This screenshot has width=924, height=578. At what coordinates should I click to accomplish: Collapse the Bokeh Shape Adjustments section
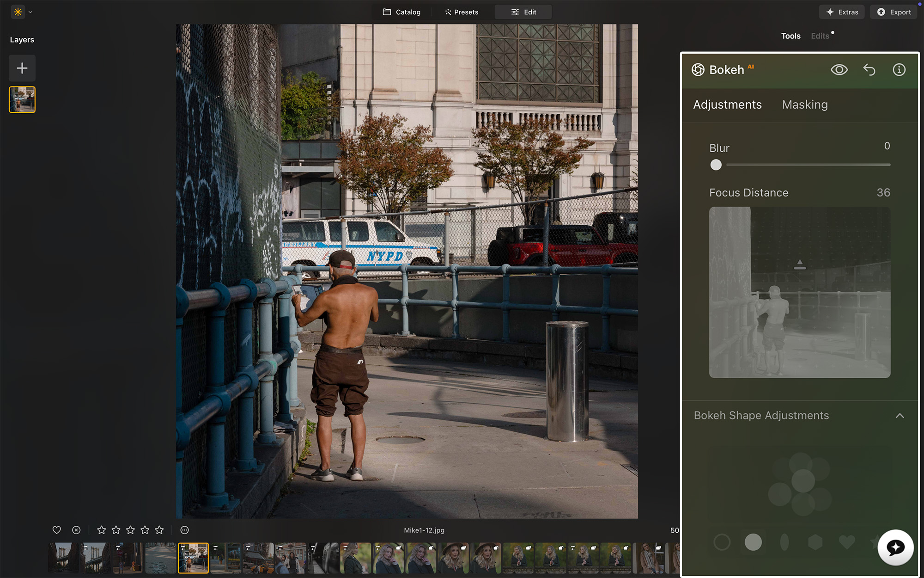click(900, 416)
